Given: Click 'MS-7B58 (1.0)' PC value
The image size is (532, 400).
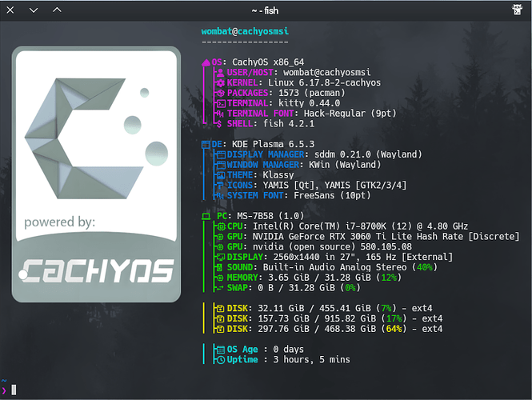Looking at the screenshot, I should coord(270,216).
